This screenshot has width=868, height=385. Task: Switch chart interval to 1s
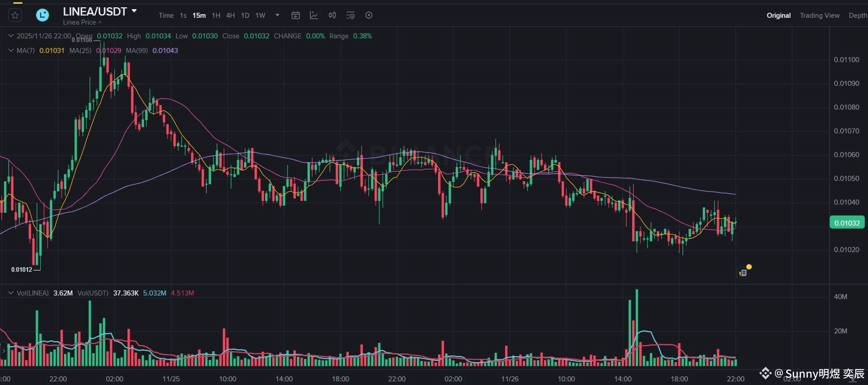[x=183, y=16]
